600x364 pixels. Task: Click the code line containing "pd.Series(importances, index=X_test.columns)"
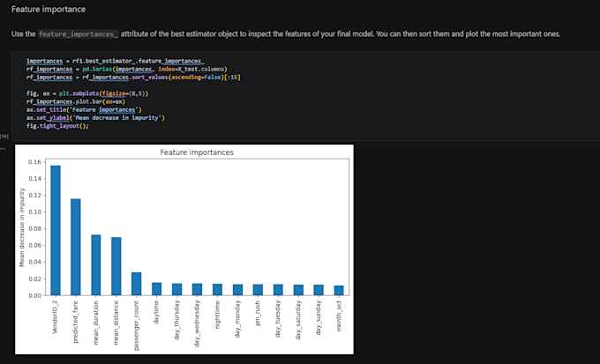point(127,70)
